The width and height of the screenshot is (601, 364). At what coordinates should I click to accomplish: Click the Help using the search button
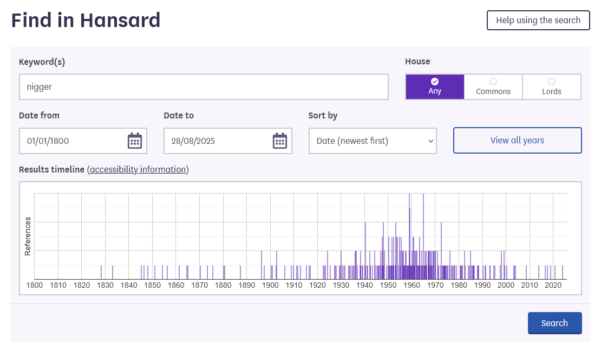point(538,21)
